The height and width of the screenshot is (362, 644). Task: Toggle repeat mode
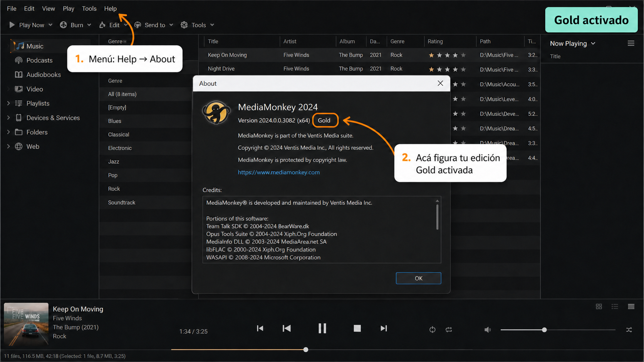[449, 330]
